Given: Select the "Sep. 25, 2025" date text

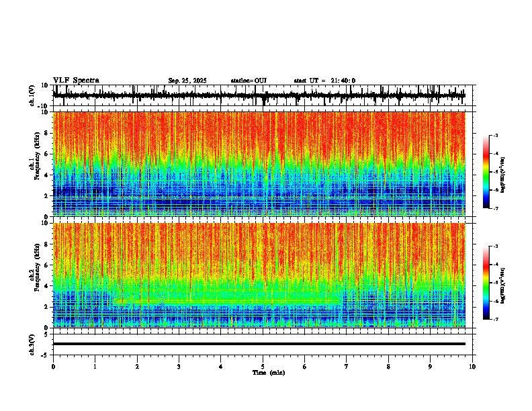Looking at the screenshot, I should click(187, 81).
